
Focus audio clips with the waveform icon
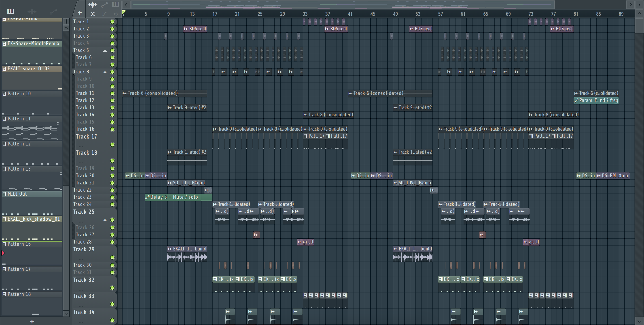92,4
